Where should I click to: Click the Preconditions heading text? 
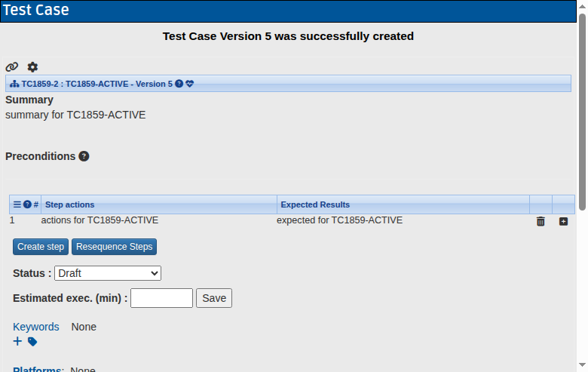(41, 156)
